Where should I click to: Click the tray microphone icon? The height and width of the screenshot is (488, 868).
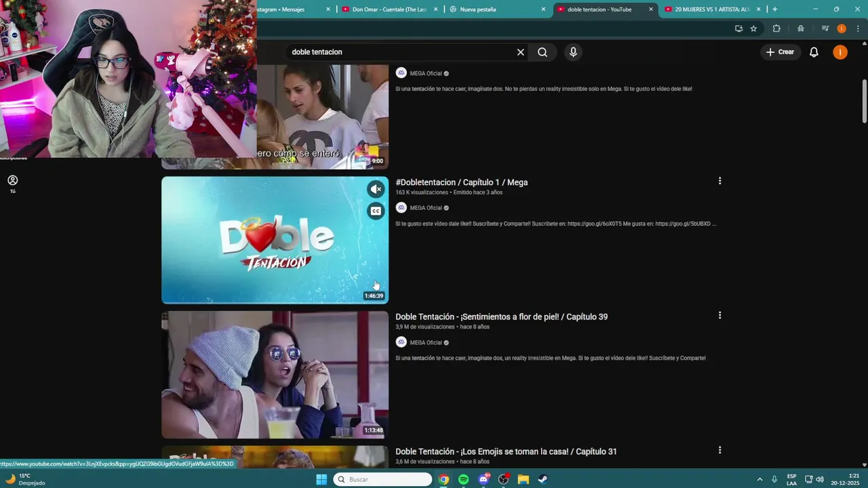(774, 479)
